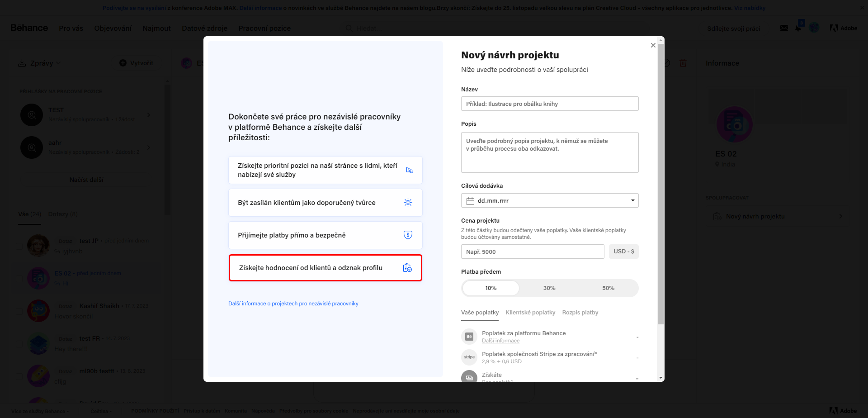Select 50% upfront payment option
This screenshot has height=418, width=868.
coord(608,288)
